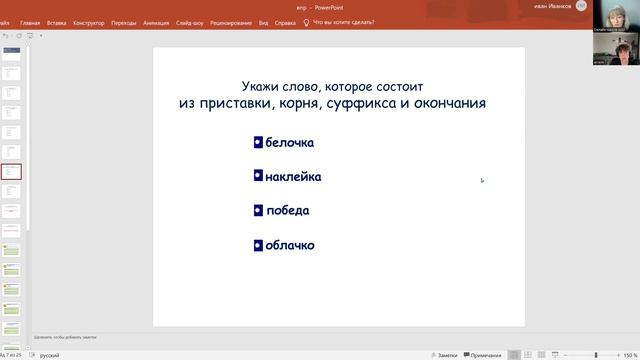640x360 pixels.
Task: Click the zoom out minus button
Action: (566, 356)
